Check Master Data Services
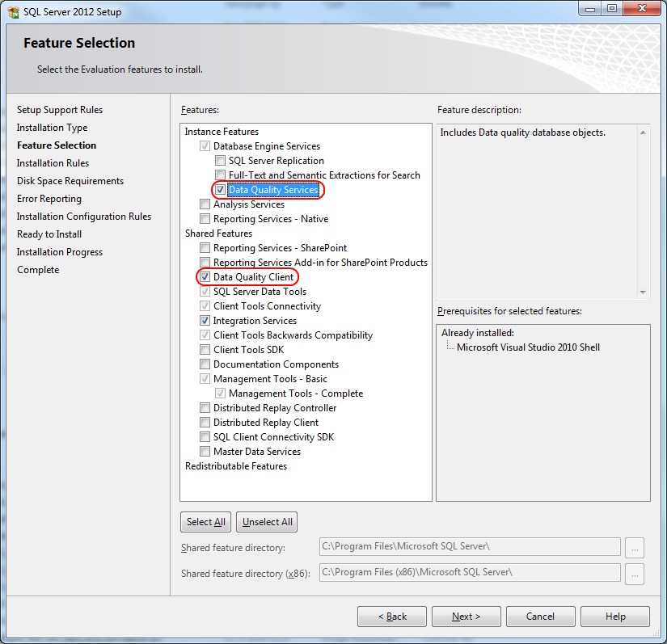The image size is (667, 644). [x=205, y=452]
